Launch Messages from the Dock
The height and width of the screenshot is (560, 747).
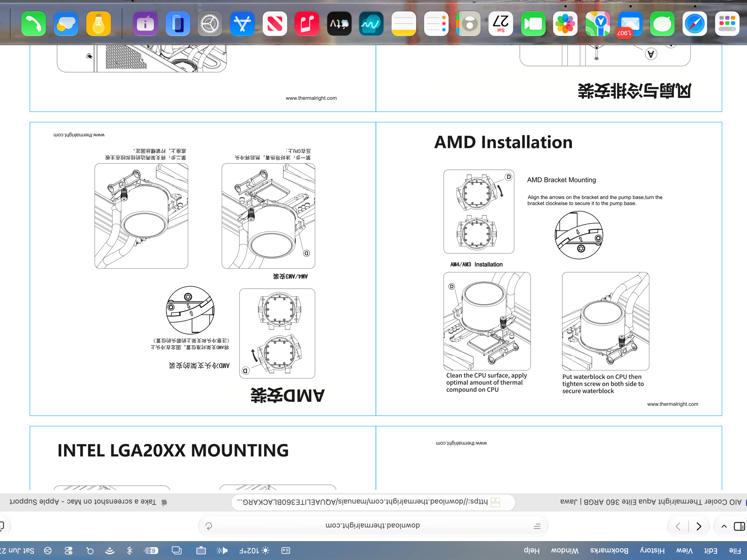tap(662, 24)
